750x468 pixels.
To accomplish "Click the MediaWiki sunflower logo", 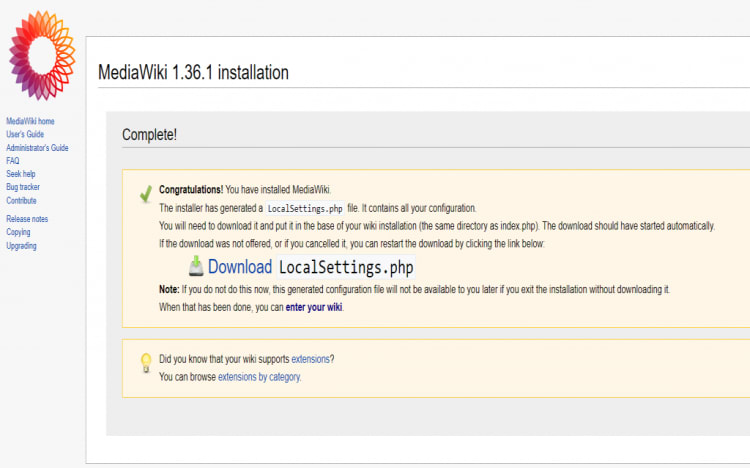I will 42,56.
